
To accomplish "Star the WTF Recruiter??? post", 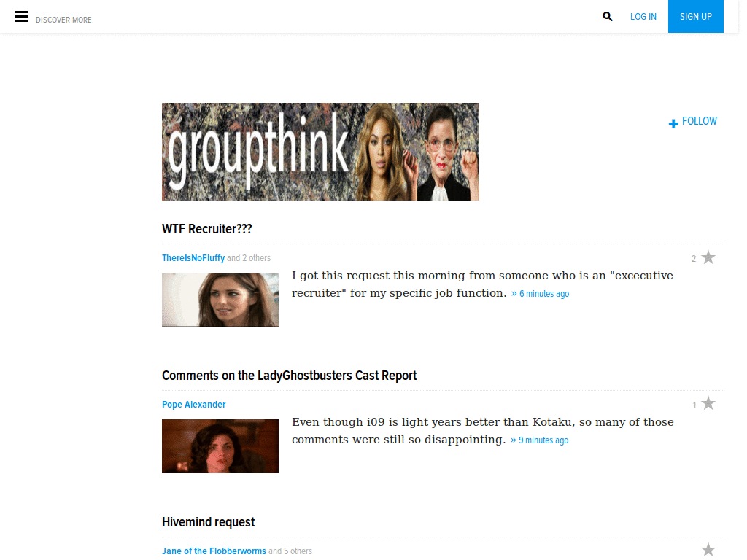I will click(708, 257).
